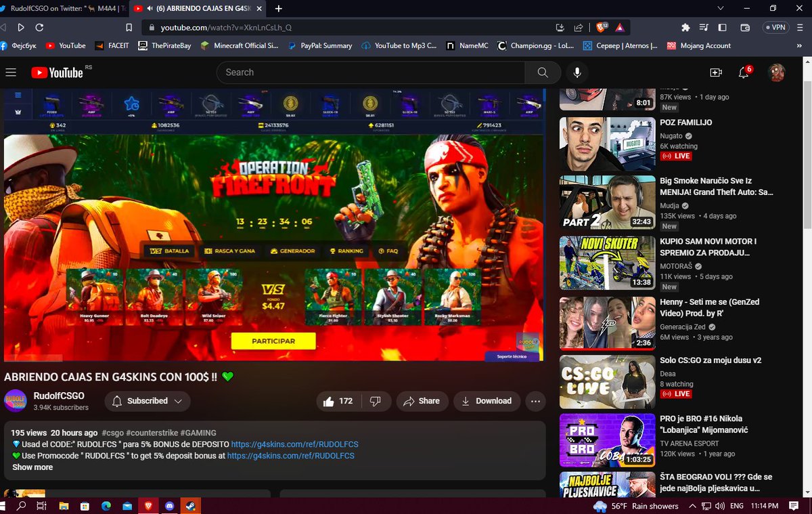Open the Big Smoke PART 2 thumbnail

[x=607, y=202]
